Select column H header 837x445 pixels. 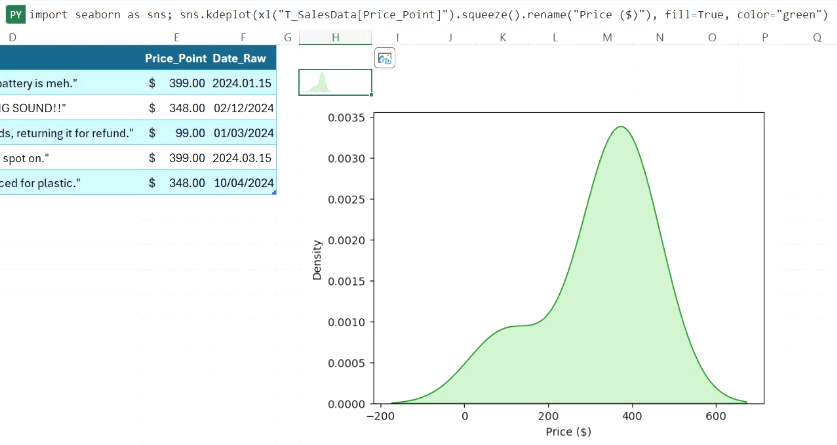(335, 37)
